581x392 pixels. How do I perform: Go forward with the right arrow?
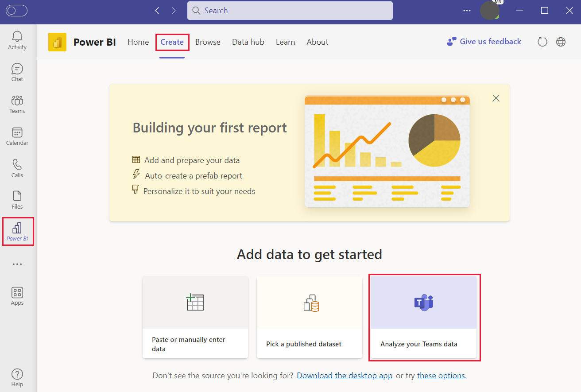(x=174, y=11)
